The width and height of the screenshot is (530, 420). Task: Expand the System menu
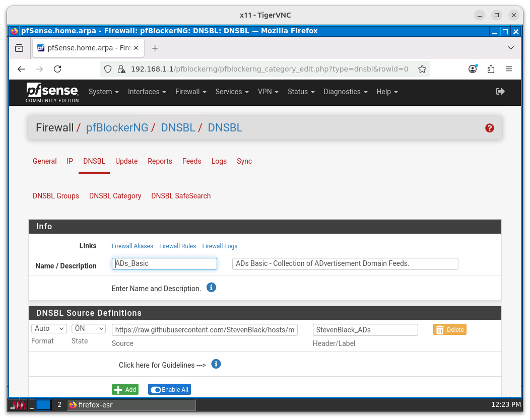(x=103, y=92)
